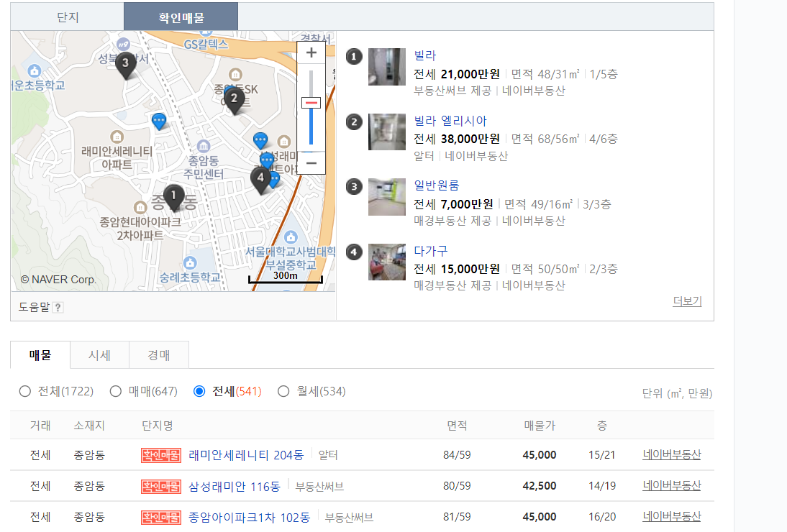Open thumbnail photo of 일반원룸
The image size is (787, 532).
[387, 197]
